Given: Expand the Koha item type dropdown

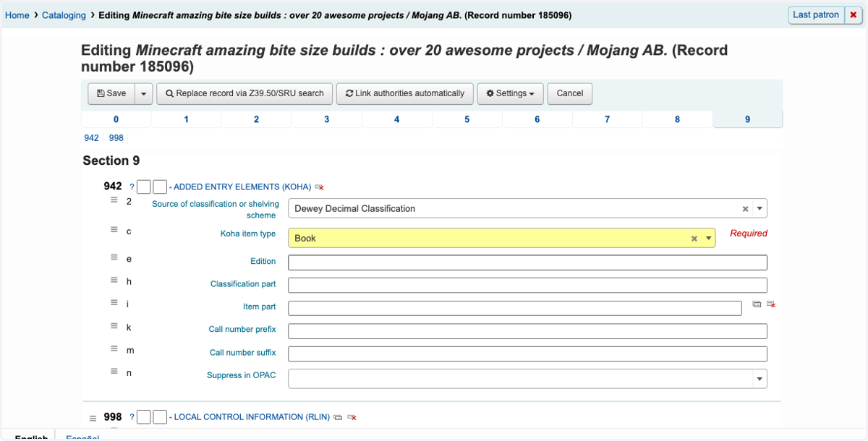Looking at the screenshot, I should pos(709,239).
